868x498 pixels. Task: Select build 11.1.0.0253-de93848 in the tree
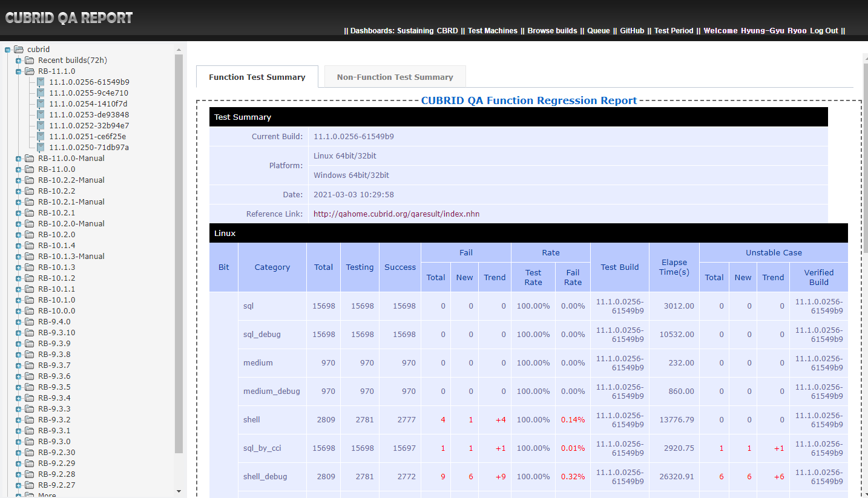[89, 115]
